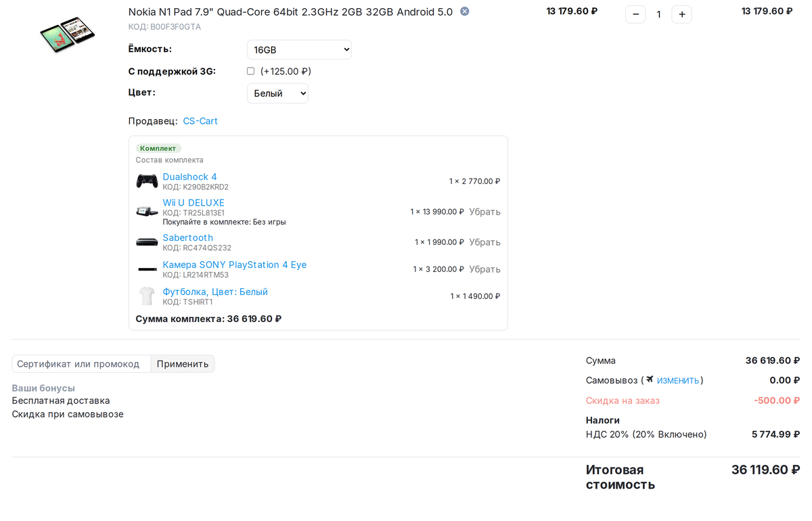Click the НДС 20% tax amount 5 774.99 ₽
This screenshot has height=521, width=812.
[775, 434]
